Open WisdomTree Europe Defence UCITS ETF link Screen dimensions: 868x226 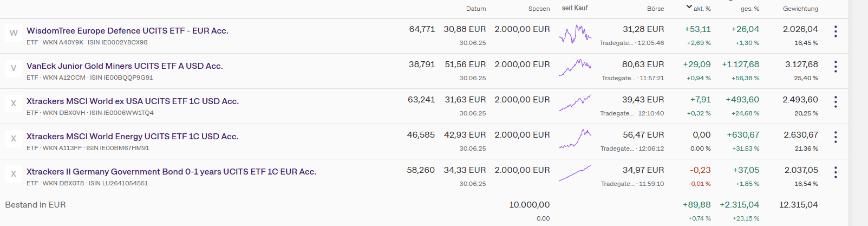point(127,31)
